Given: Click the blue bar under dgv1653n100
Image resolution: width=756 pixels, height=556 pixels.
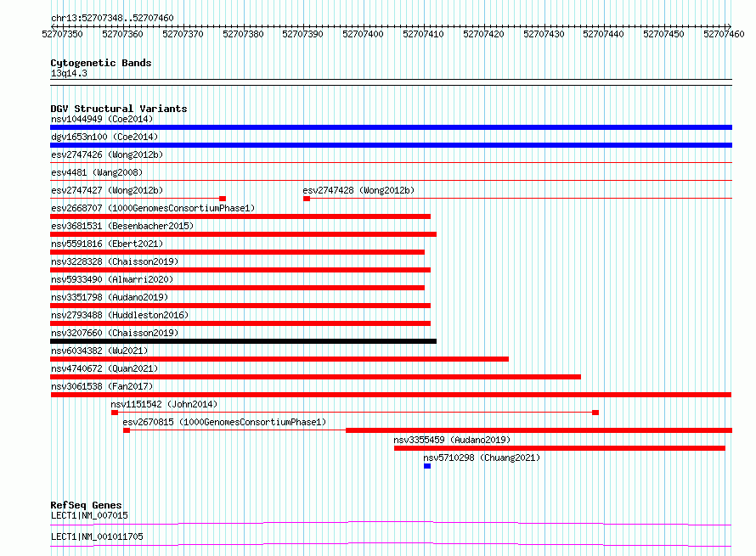Looking at the screenshot, I should (x=391, y=145).
